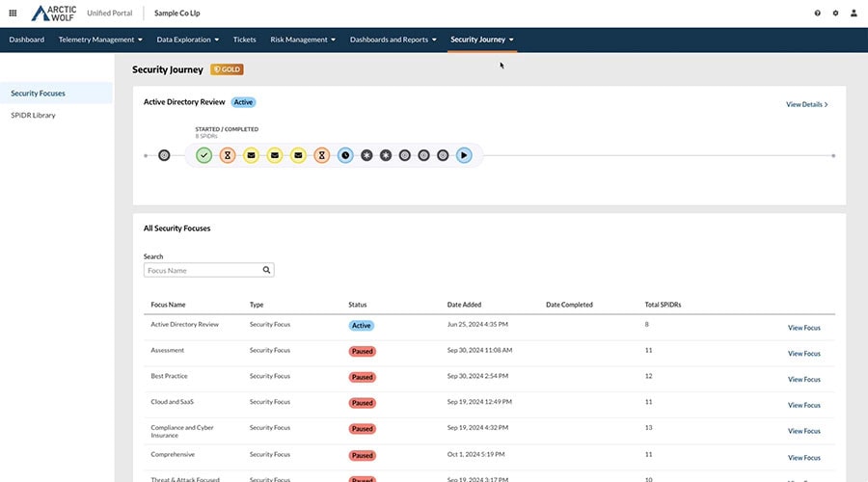Expand the Security Journey dropdown
The height and width of the screenshot is (482, 868).
(x=482, y=40)
